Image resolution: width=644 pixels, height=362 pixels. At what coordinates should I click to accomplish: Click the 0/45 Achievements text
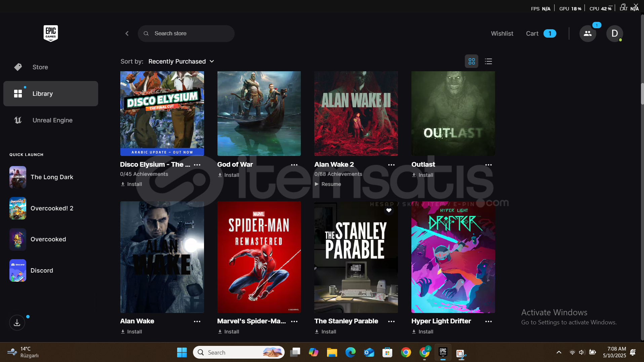(144, 174)
